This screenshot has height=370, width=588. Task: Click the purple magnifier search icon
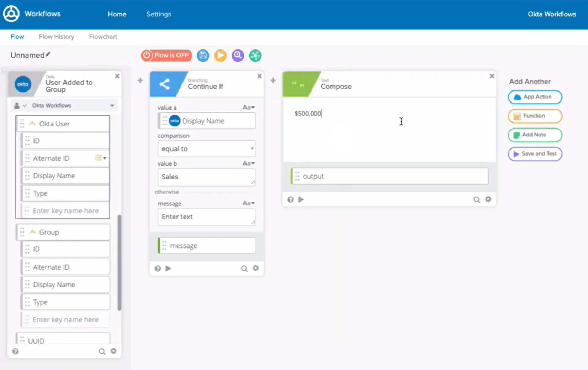(x=238, y=55)
